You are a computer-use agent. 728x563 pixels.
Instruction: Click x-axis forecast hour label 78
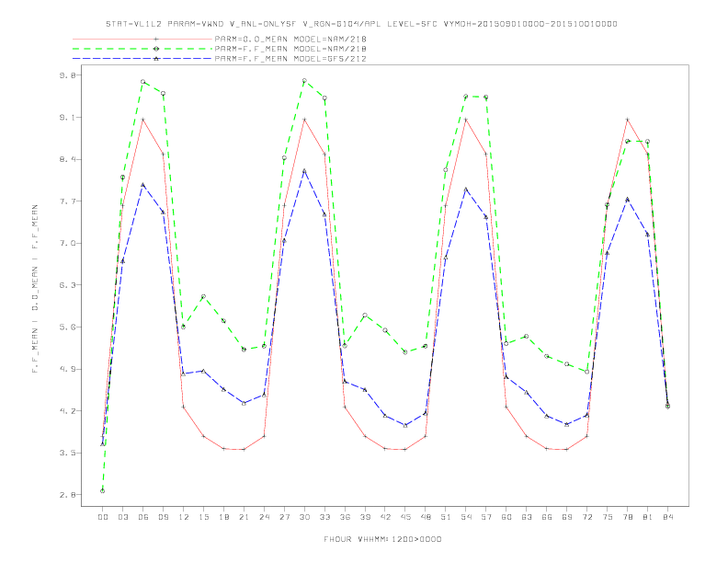[628, 517]
